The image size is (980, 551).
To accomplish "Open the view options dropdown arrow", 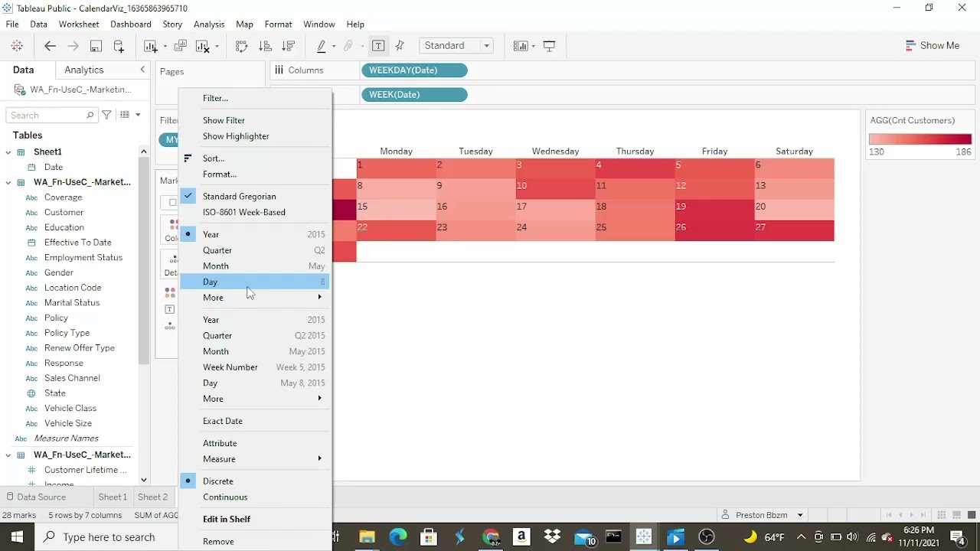I will 138,115.
